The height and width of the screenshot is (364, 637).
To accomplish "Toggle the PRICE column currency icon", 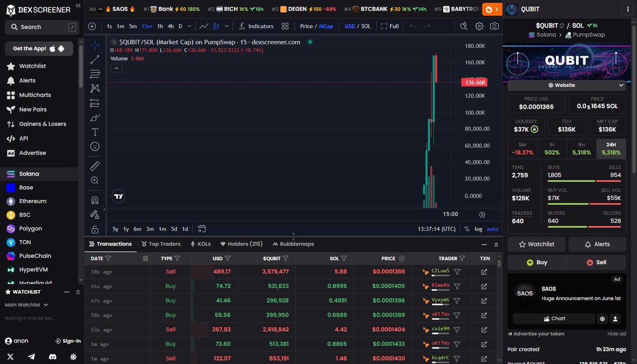I will pyautogui.click(x=402, y=258).
